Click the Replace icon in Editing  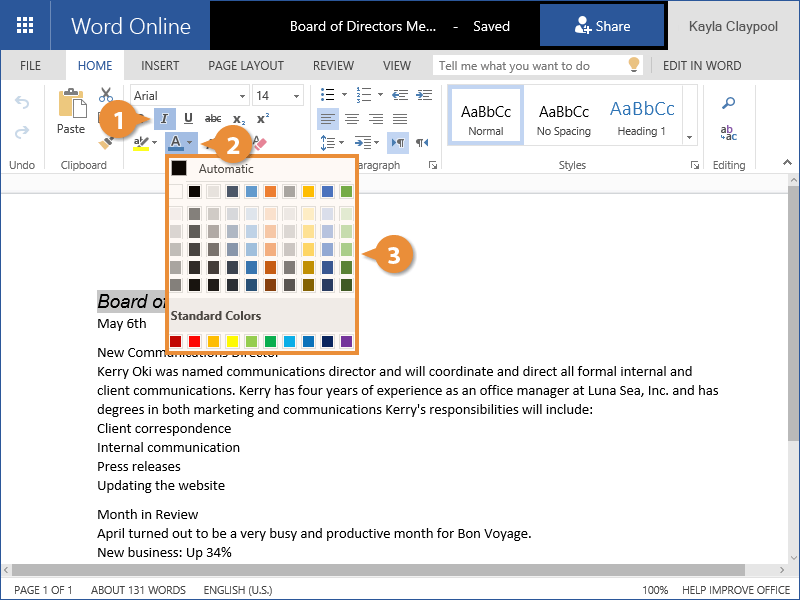[x=729, y=133]
